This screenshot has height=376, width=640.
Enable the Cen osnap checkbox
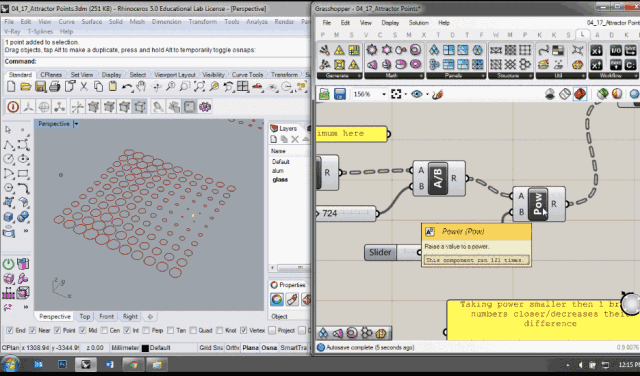point(104,330)
